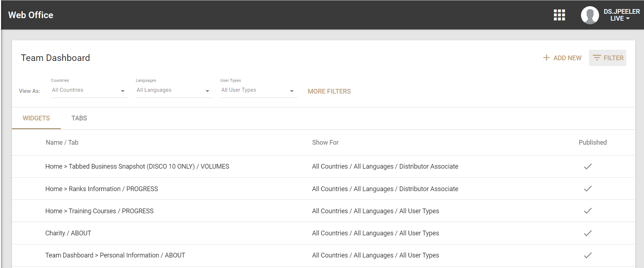Toggle published checkmark for Ranks Information
This screenshot has width=644, height=268.
[x=587, y=189]
